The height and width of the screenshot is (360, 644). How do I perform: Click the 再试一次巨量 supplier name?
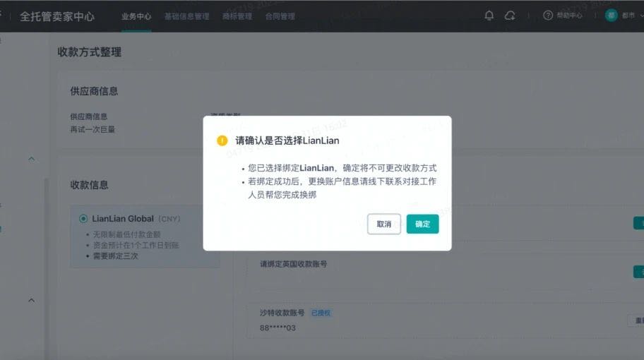pos(93,129)
